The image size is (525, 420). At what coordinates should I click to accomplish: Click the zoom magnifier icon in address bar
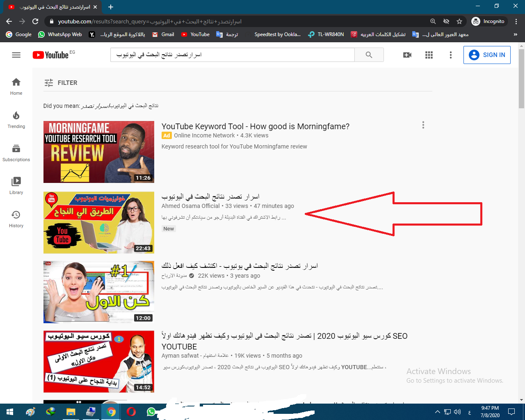click(x=433, y=21)
